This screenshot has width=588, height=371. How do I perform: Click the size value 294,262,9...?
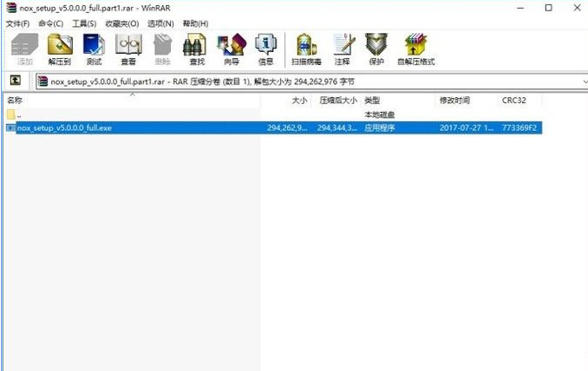pyautogui.click(x=287, y=127)
